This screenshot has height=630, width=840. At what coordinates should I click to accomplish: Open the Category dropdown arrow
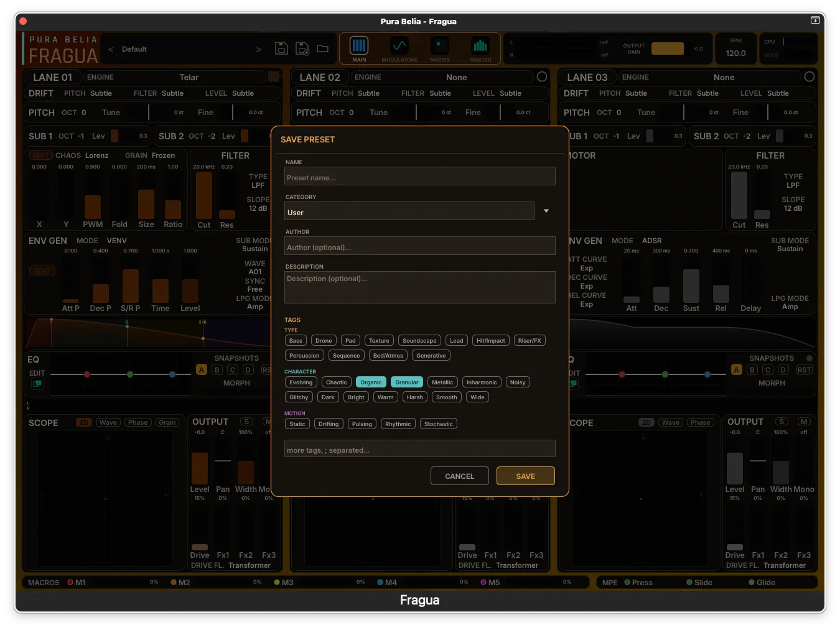pos(546,211)
